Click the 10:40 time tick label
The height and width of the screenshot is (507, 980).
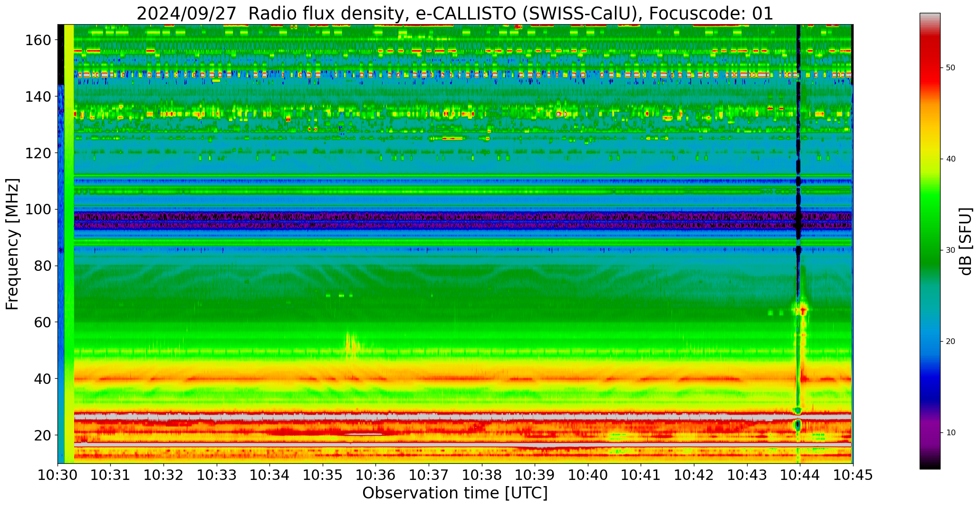tap(588, 475)
